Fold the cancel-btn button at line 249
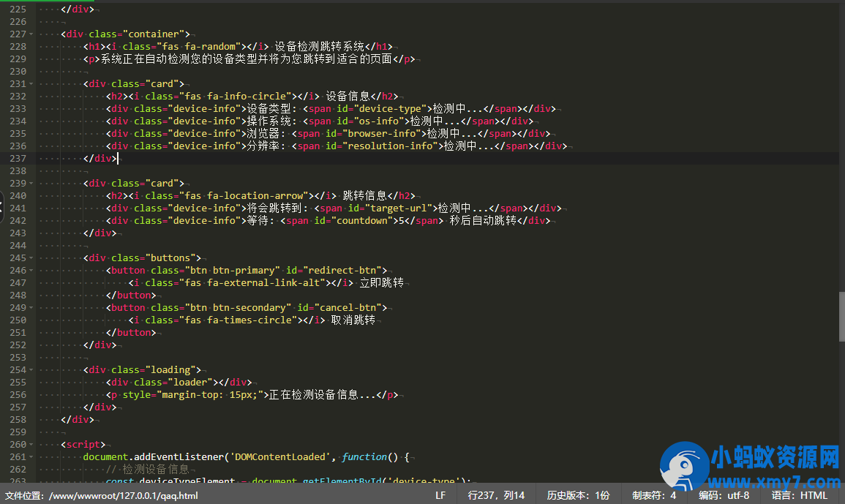The height and width of the screenshot is (504, 845). (x=31, y=308)
